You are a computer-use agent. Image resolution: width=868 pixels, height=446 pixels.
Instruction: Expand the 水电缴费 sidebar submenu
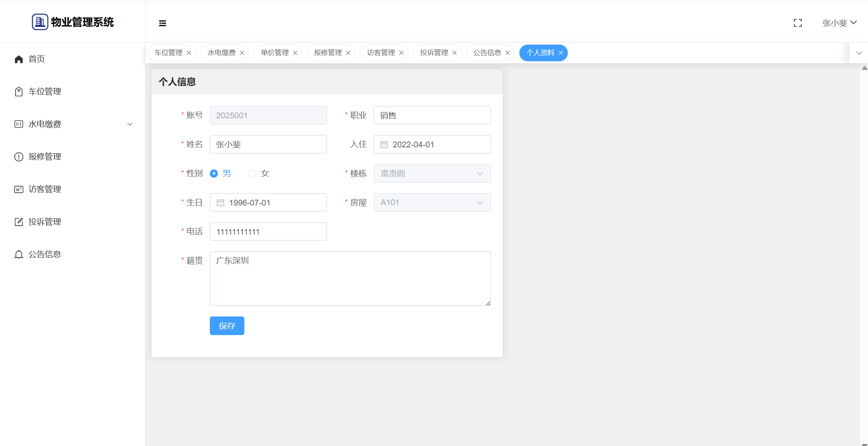pyautogui.click(x=130, y=124)
